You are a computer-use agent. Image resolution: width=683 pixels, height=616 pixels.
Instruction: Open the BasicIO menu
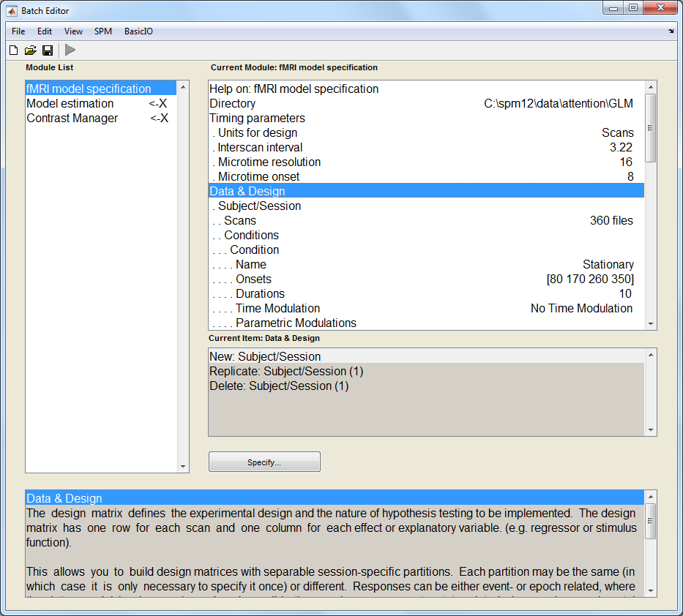pyautogui.click(x=138, y=31)
